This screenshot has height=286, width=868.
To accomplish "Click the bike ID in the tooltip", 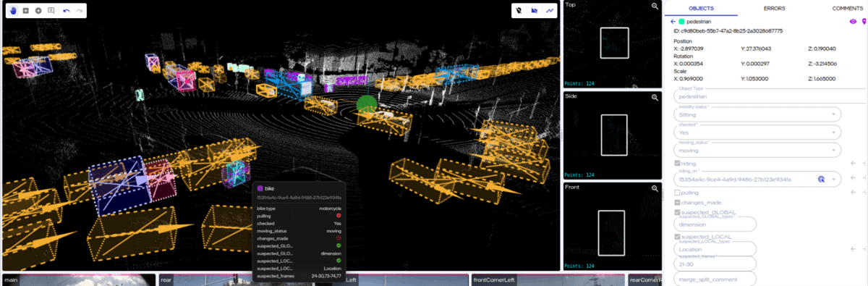I will pos(299,197).
